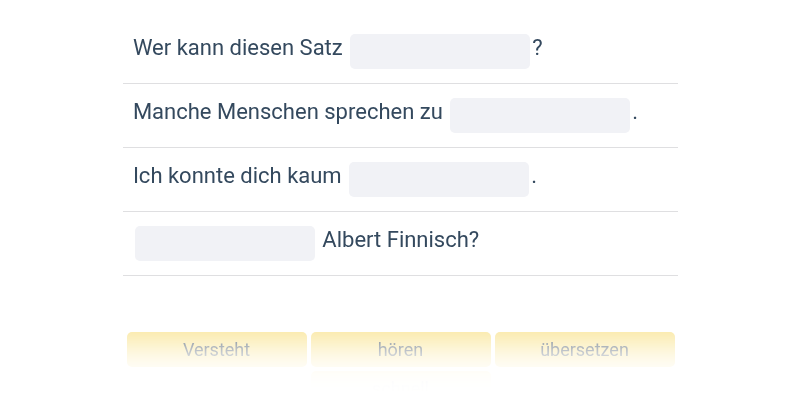800x400 pixels.
Task: Select the blank before 'Albert Finnisch?'
Action: (x=225, y=243)
